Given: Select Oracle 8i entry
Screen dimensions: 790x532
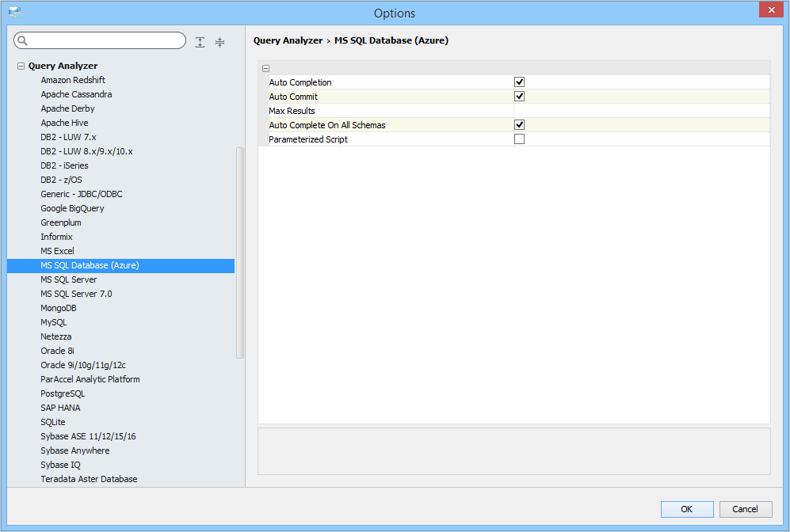Looking at the screenshot, I should point(57,351).
